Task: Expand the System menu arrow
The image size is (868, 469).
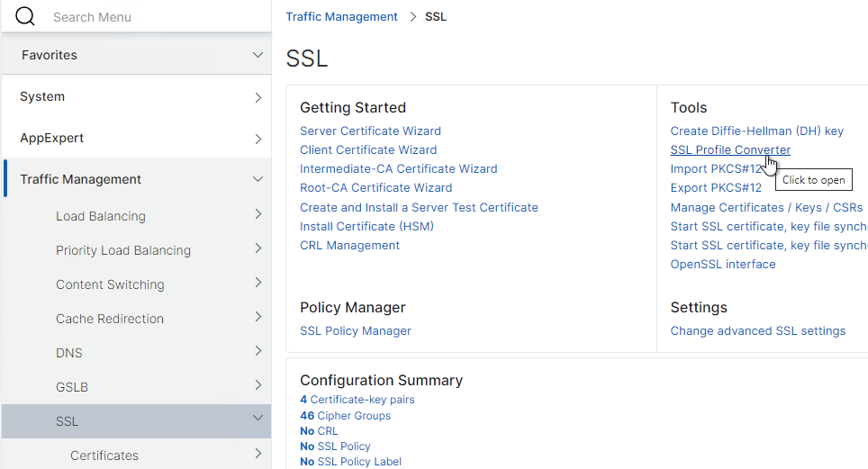Action: tap(258, 97)
